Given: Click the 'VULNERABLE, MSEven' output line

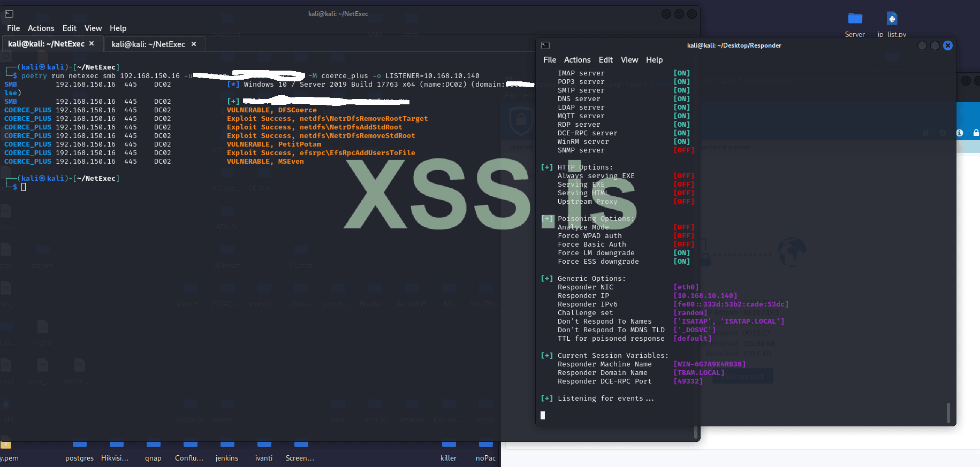Looking at the screenshot, I should pyautogui.click(x=265, y=162).
